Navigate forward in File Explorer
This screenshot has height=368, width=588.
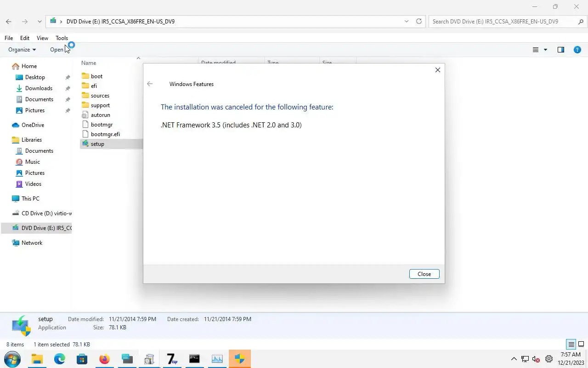click(x=25, y=22)
